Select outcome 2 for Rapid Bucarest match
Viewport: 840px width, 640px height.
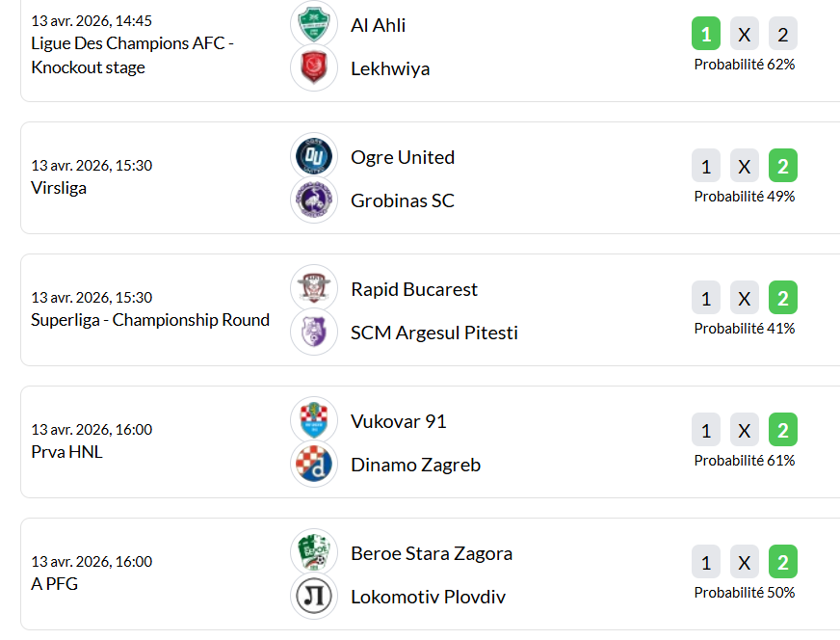click(x=783, y=299)
